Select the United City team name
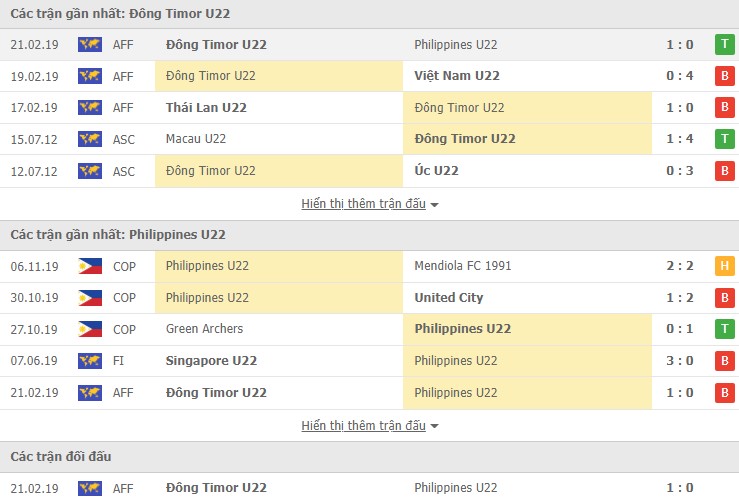Viewport: 739px width, 501px height. pyautogui.click(x=448, y=298)
